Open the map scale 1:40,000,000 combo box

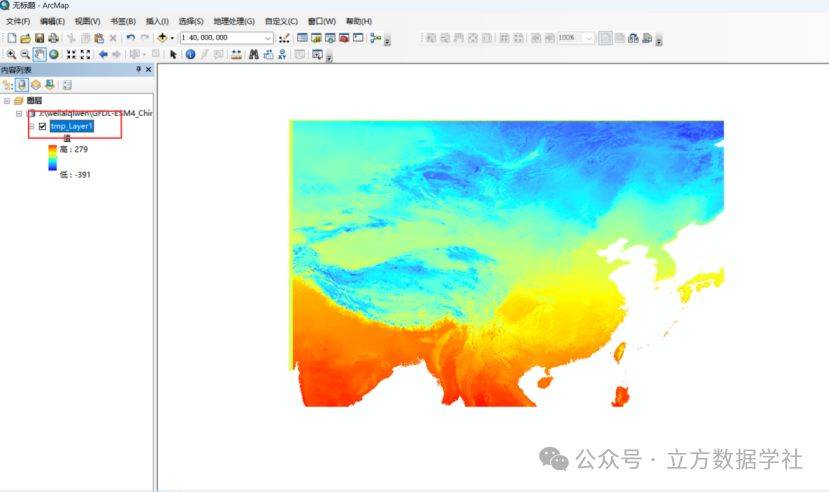click(x=226, y=38)
